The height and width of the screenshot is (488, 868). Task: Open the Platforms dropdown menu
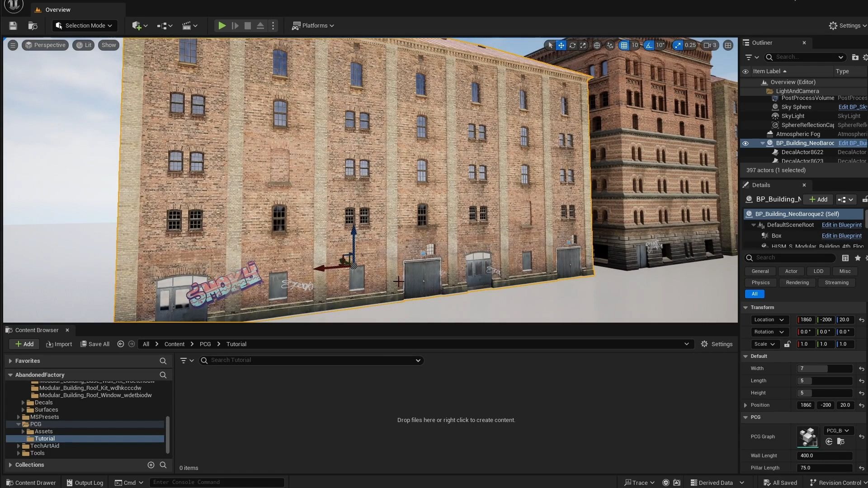click(x=313, y=26)
